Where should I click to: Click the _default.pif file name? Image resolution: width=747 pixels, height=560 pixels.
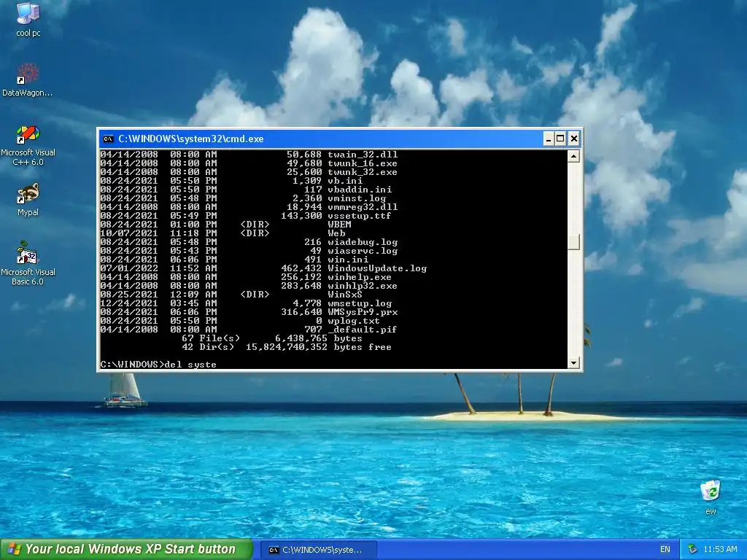pyautogui.click(x=362, y=330)
